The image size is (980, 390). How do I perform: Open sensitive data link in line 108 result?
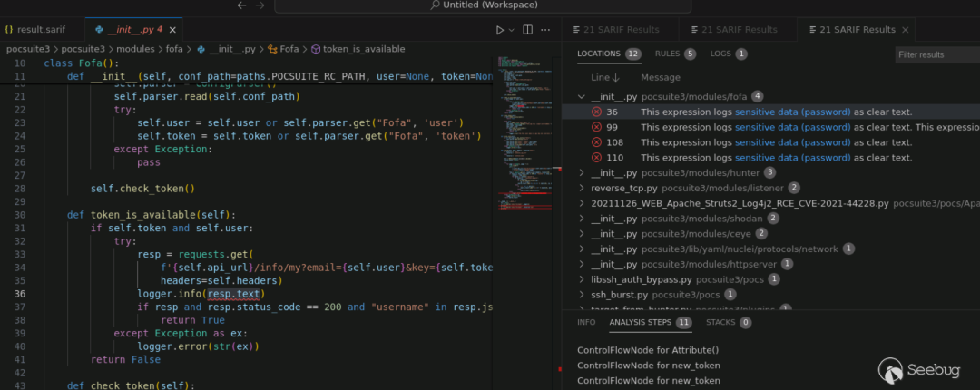pyautogui.click(x=792, y=142)
